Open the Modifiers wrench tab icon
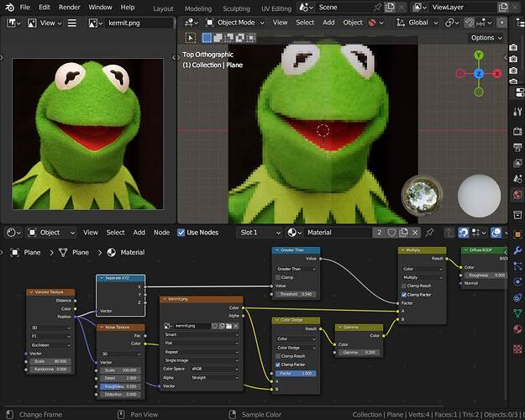This screenshot has width=525, height=420. click(517, 250)
